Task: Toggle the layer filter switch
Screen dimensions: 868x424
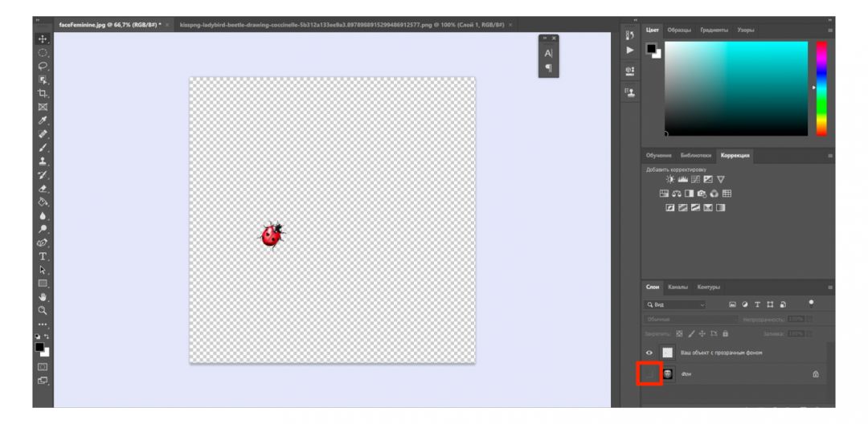Action: (811, 303)
